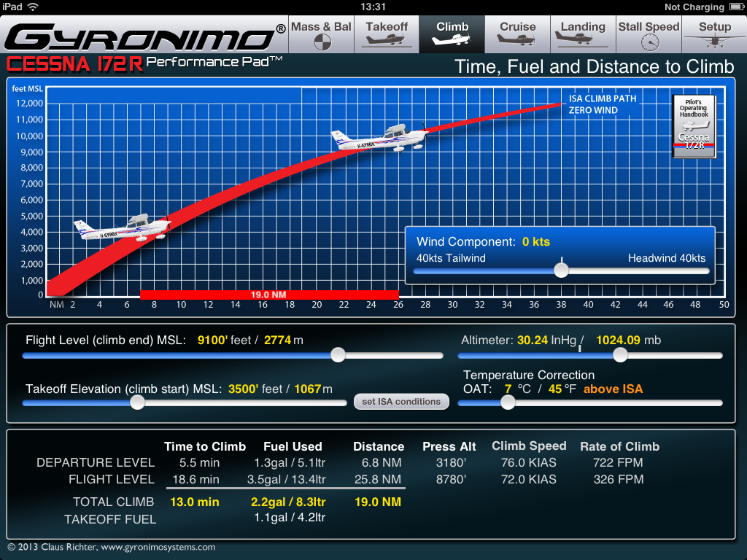The height and width of the screenshot is (560, 747).
Task: Tap the 40kts Tailwind label
Action: tap(451, 258)
